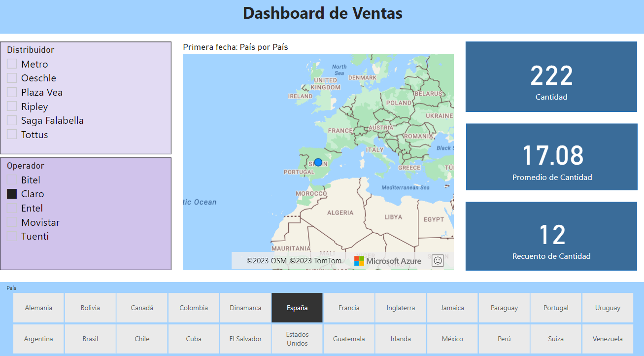Click the 222 Cantidad card
Image resolution: width=644 pixels, height=356 pixels.
tap(551, 77)
